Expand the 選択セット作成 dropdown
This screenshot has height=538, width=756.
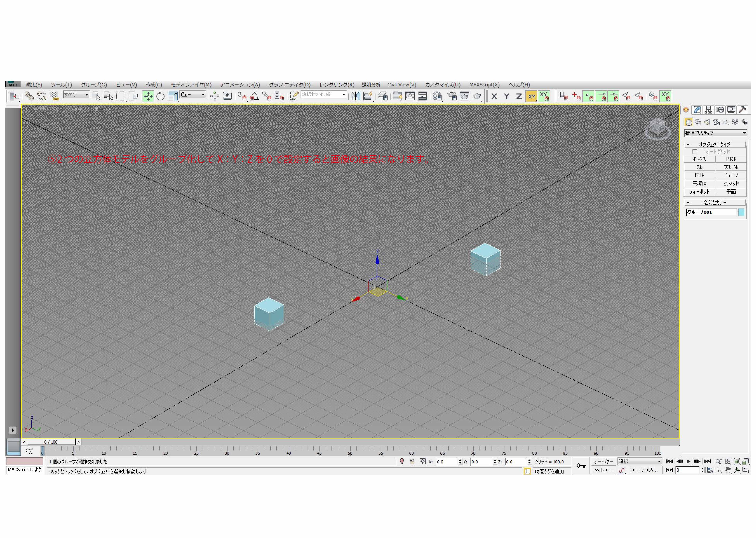point(343,95)
